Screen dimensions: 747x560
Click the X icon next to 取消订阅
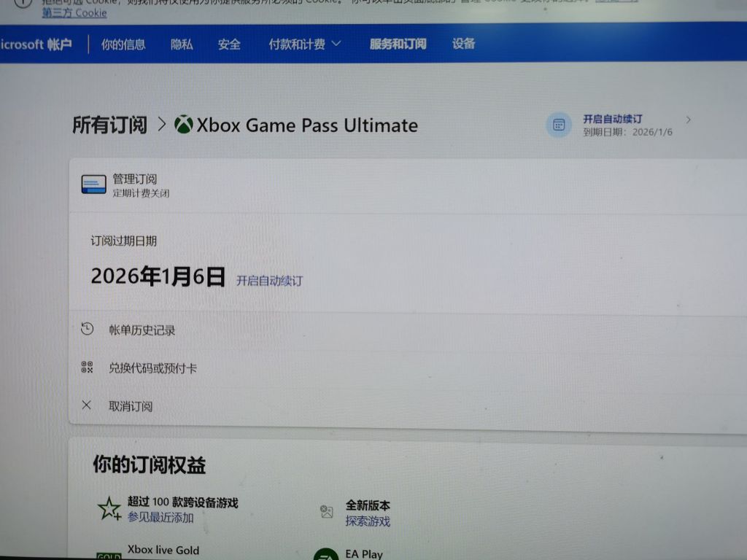[x=88, y=405]
